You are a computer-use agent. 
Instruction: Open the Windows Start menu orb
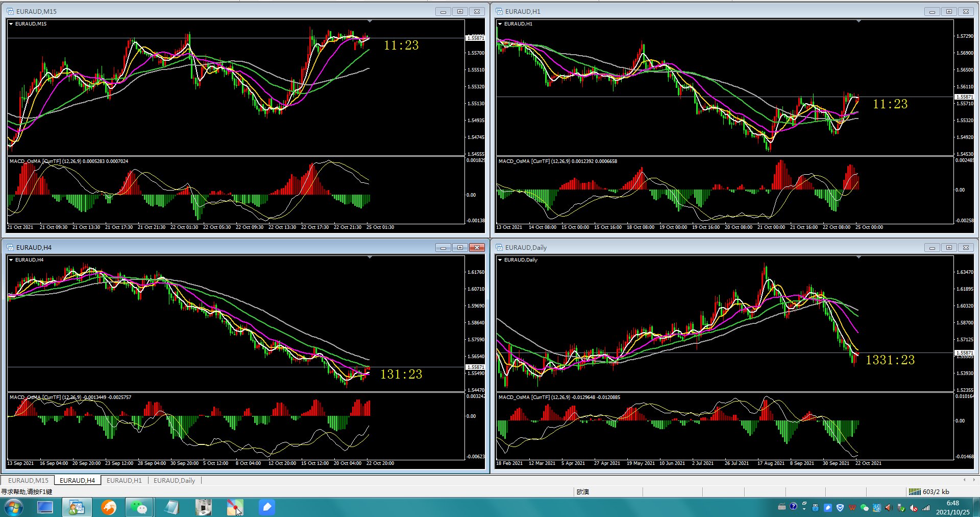tap(14, 507)
